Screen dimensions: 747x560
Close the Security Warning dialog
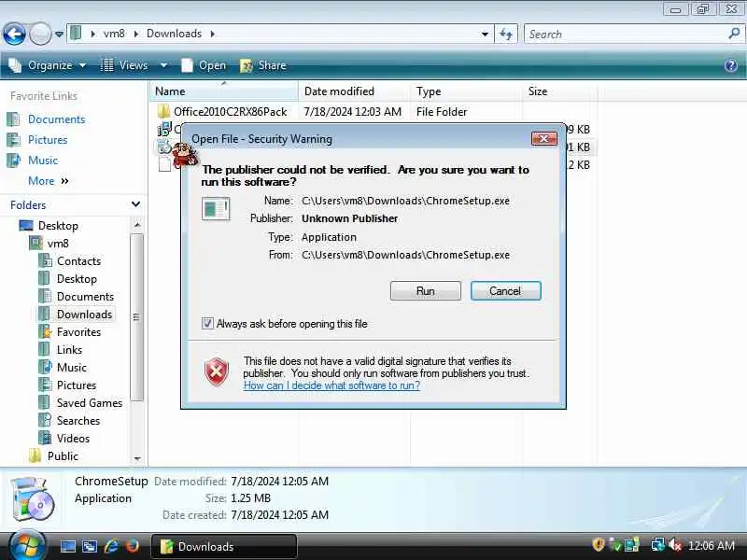click(x=543, y=138)
